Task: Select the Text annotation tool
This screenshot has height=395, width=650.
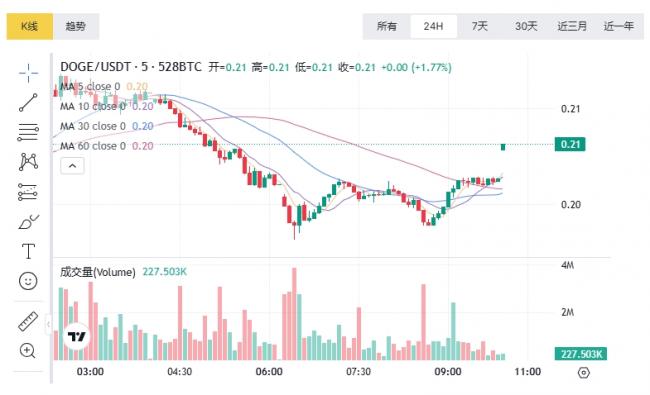Action: [x=28, y=251]
